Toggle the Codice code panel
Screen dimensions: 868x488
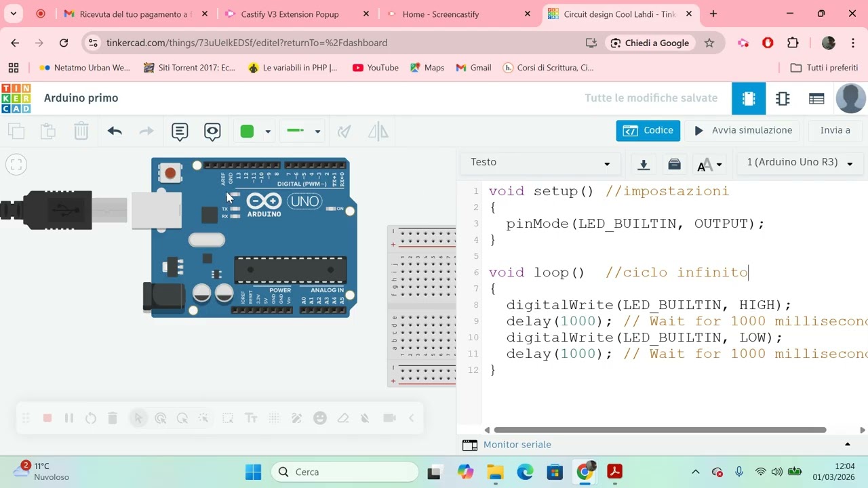click(x=648, y=130)
